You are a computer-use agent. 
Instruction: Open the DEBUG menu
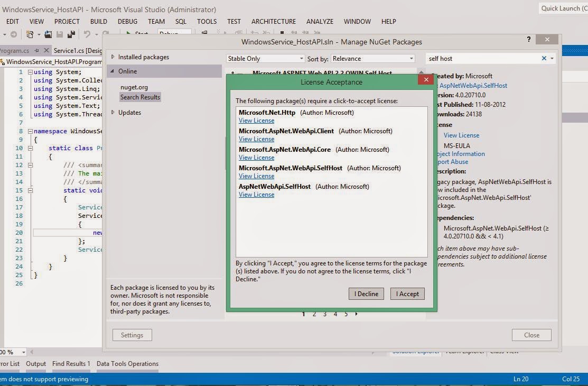point(127,21)
